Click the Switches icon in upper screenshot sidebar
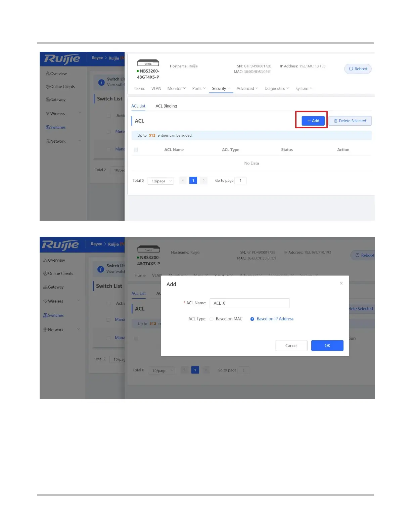 pos(48,128)
